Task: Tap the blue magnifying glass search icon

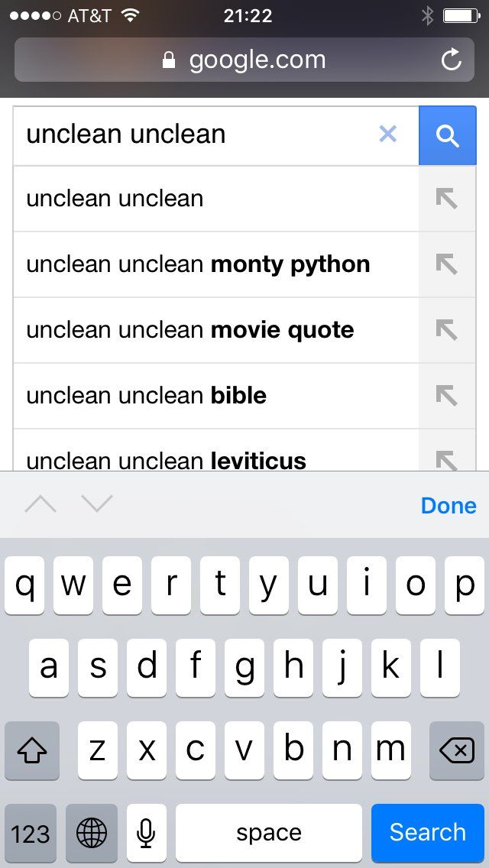Action: coord(447,136)
